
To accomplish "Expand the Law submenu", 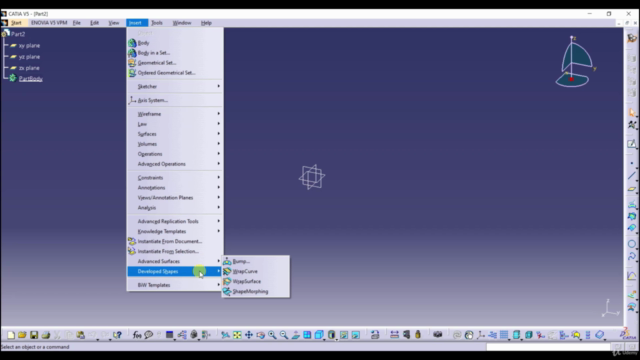I will [x=175, y=124].
